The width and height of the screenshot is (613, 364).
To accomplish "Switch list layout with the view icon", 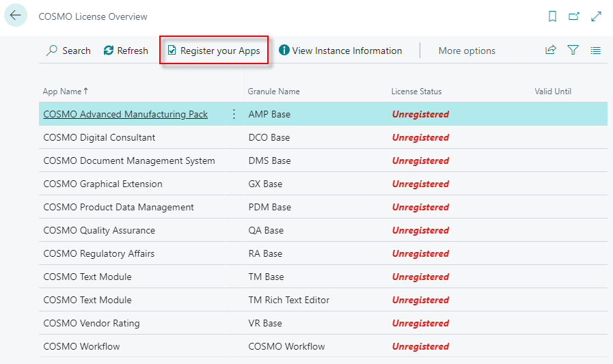I will [x=596, y=51].
